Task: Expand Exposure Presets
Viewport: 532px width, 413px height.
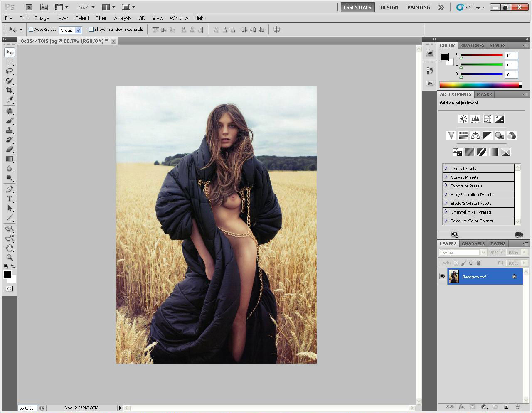Action: [x=446, y=185]
